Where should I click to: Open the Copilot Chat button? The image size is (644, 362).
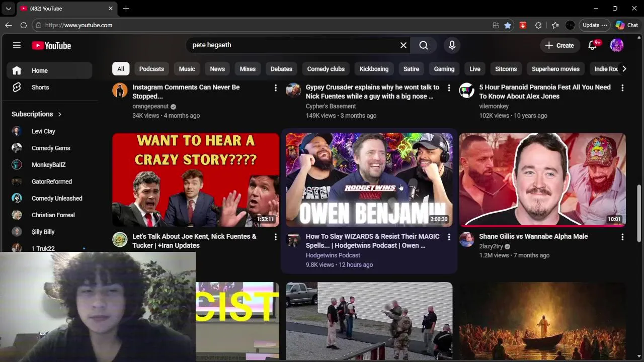626,25
